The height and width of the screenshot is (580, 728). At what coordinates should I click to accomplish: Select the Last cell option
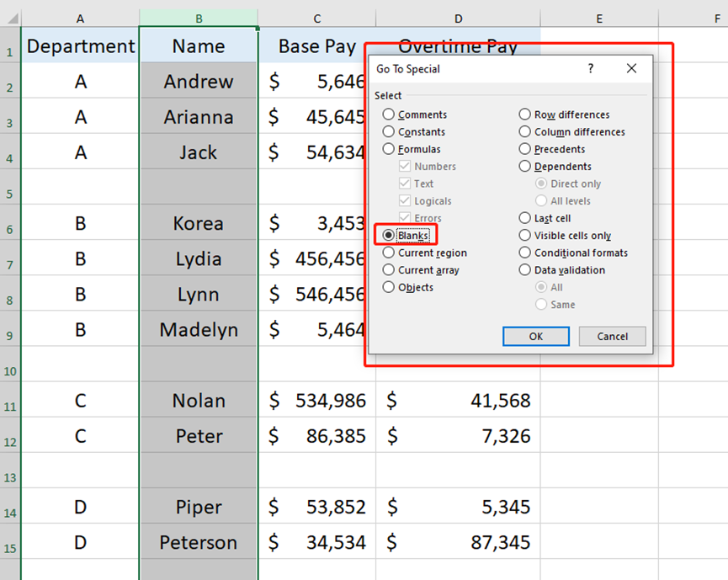click(524, 218)
